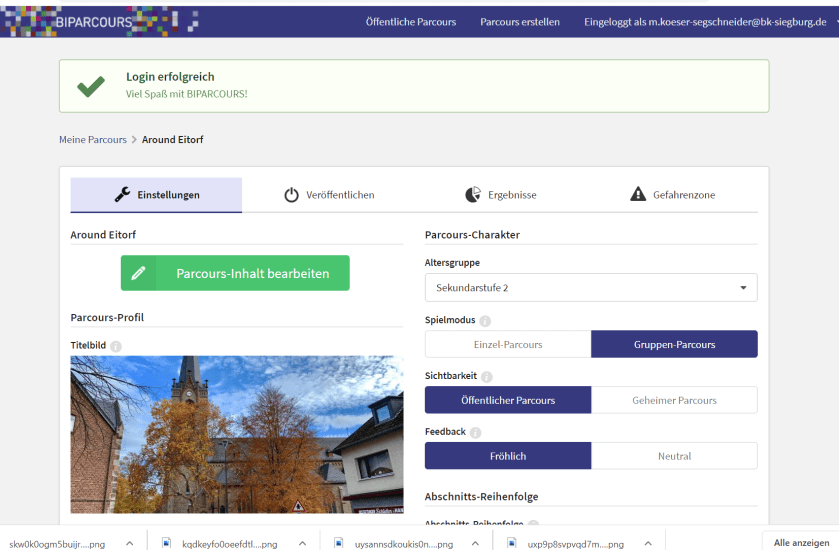
Task: Expand options for kqdkeyfo0oeefdtl png download
Action: (x=303, y=543)
